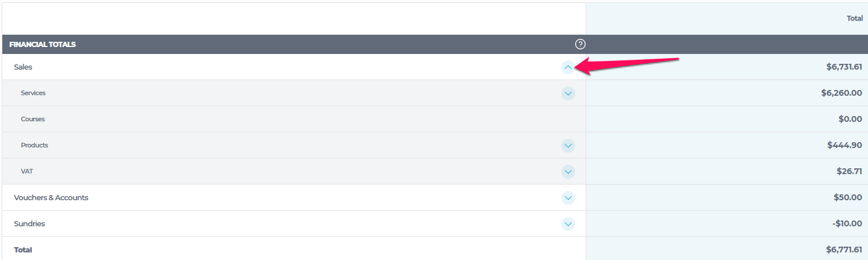Select the Courses row label
The width and height of the screenshot is (868, 260).
(x=32, y=119)
